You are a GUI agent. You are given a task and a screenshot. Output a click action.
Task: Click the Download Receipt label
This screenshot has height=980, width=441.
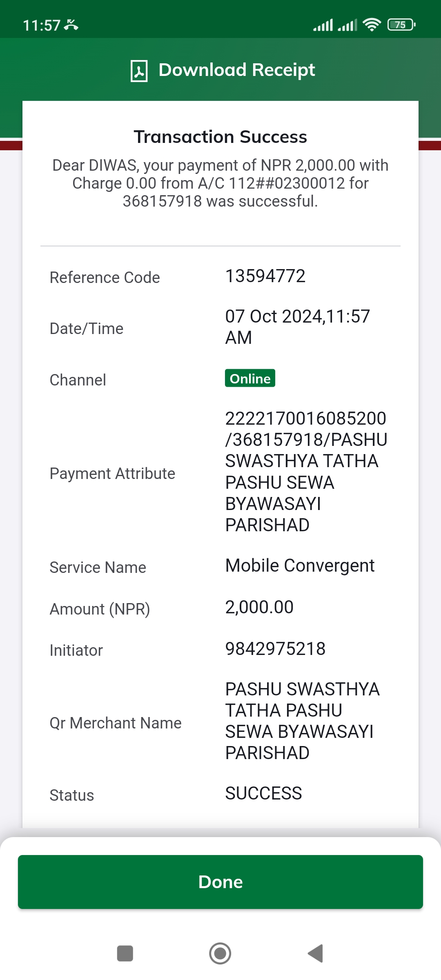(237, 70)
